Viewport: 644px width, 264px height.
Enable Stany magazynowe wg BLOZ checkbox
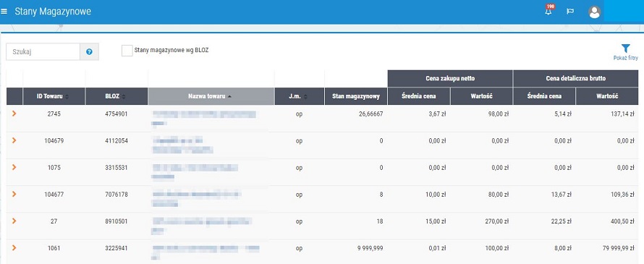coord(127,51)
